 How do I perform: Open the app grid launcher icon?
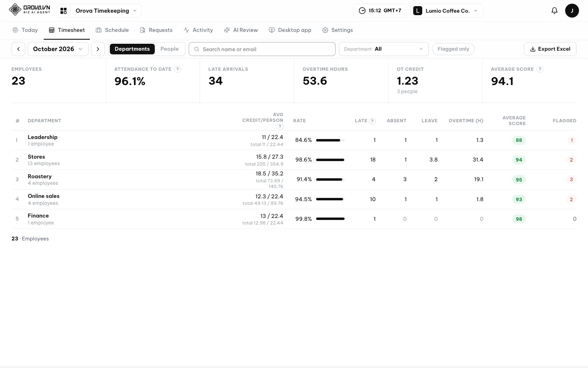pos(63,11)
